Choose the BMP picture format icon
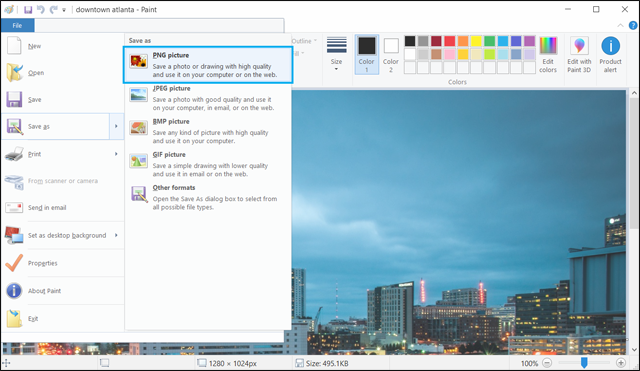The height and width of the screenshot is (371, 640). click(x=138, y=128)
